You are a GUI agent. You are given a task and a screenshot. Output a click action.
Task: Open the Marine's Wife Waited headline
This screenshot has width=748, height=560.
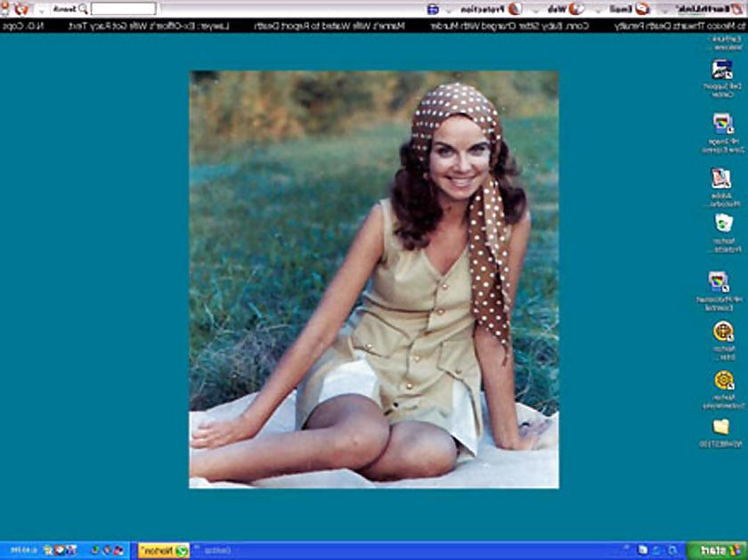tap(329, 26)
